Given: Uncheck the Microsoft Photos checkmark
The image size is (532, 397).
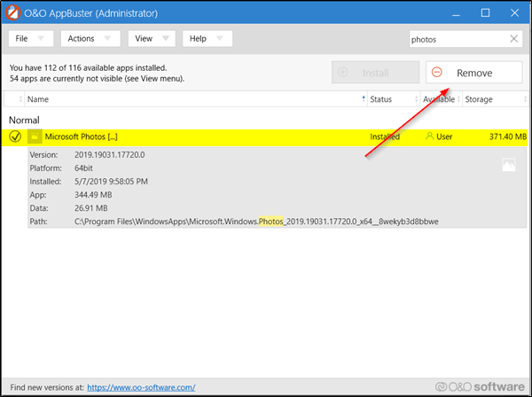Looking at the screenshot, I should coord(15,136).
